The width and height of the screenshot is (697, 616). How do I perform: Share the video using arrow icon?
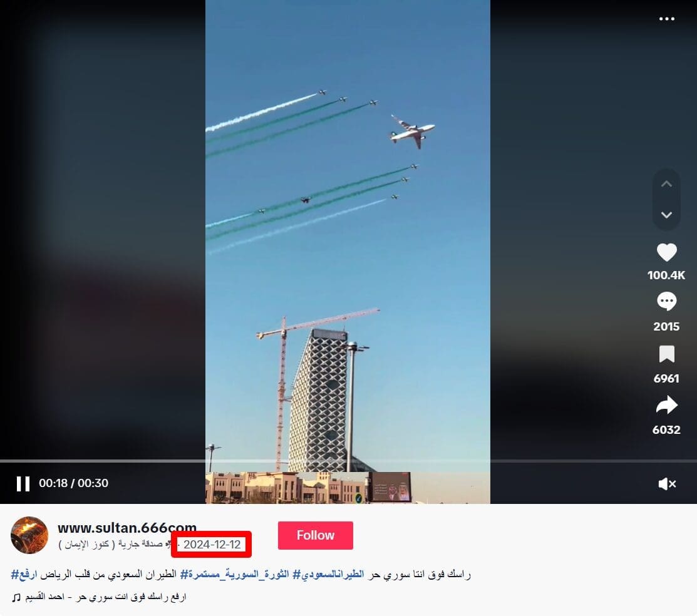[x=666, y=405]
